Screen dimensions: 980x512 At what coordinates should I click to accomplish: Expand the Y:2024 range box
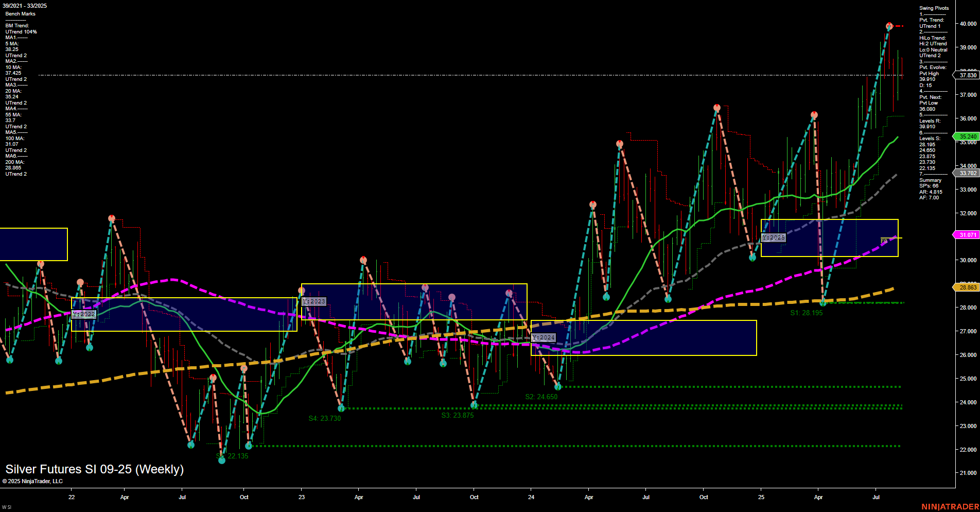544,337
